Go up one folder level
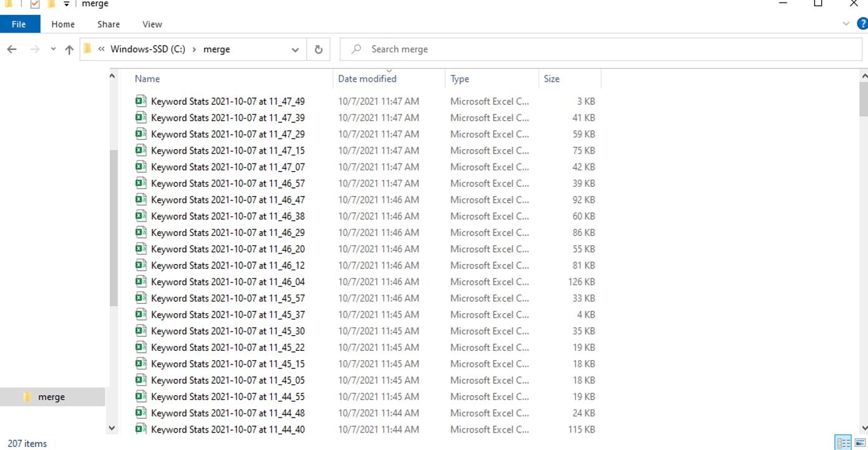The image size is (868, 450). [69, 49]
